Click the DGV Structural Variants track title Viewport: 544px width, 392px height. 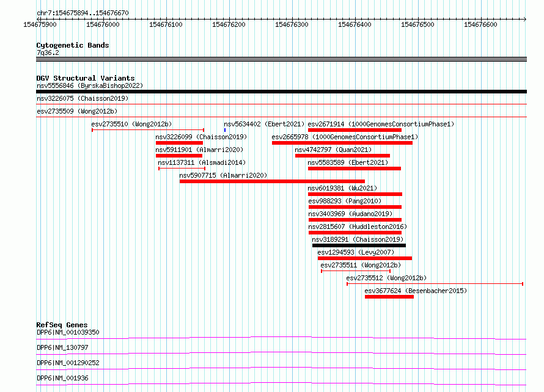coord(86,78)
